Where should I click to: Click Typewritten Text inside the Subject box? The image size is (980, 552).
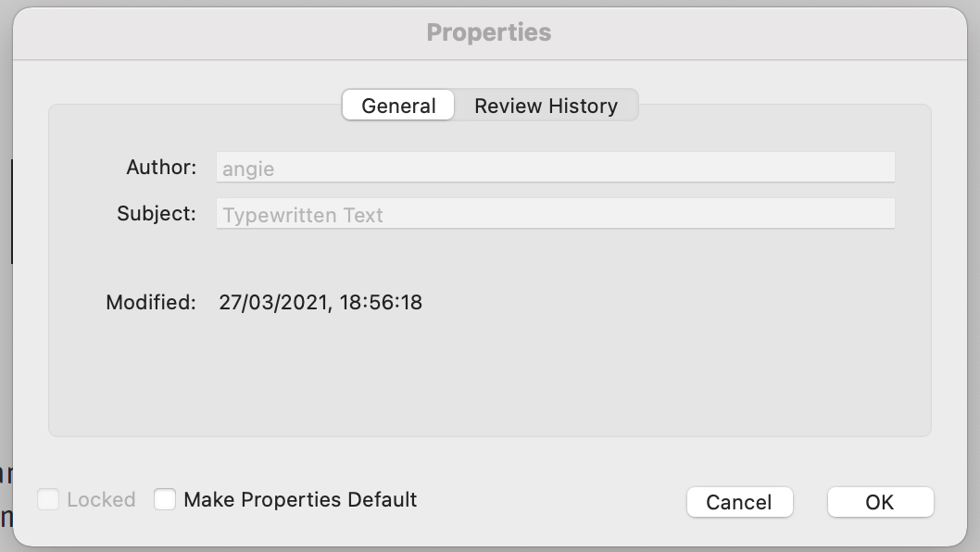(x=303, y=216)
